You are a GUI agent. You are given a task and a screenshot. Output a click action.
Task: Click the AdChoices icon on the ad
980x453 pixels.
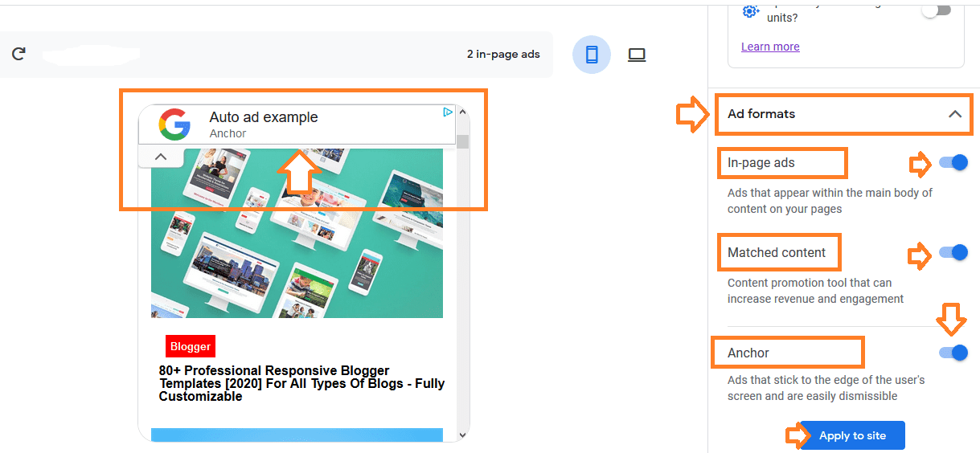448,112
